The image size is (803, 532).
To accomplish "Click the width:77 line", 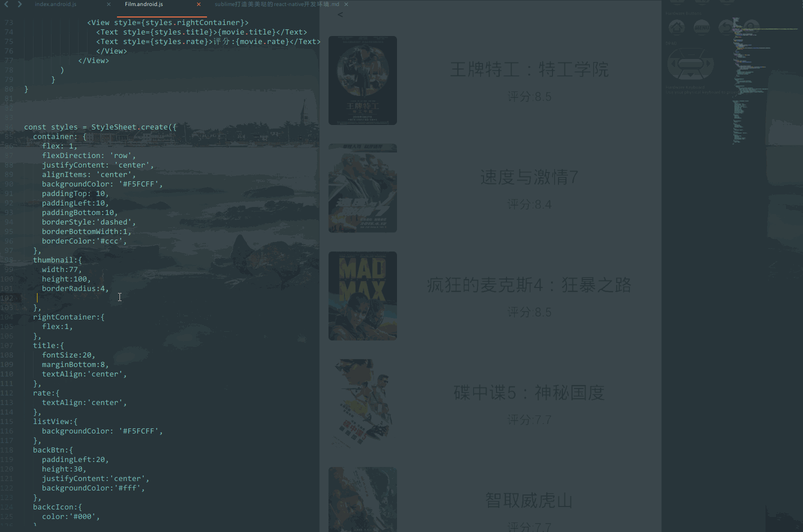I will [62, 269].
